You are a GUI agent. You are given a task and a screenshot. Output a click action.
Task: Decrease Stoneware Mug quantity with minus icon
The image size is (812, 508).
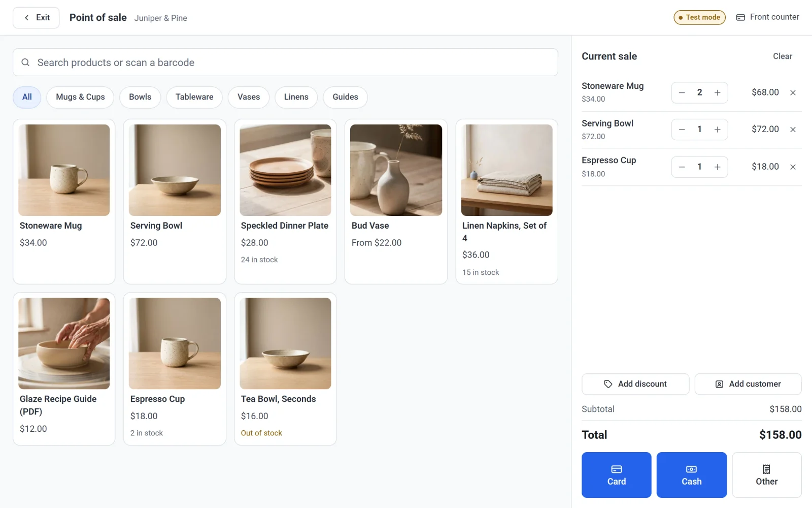tap(682, 92)
